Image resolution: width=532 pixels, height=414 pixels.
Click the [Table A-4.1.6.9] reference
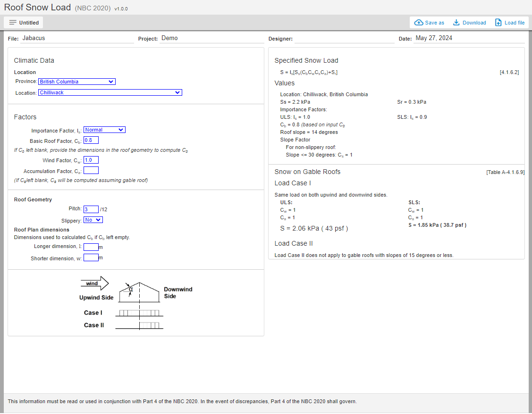(505, 172)
